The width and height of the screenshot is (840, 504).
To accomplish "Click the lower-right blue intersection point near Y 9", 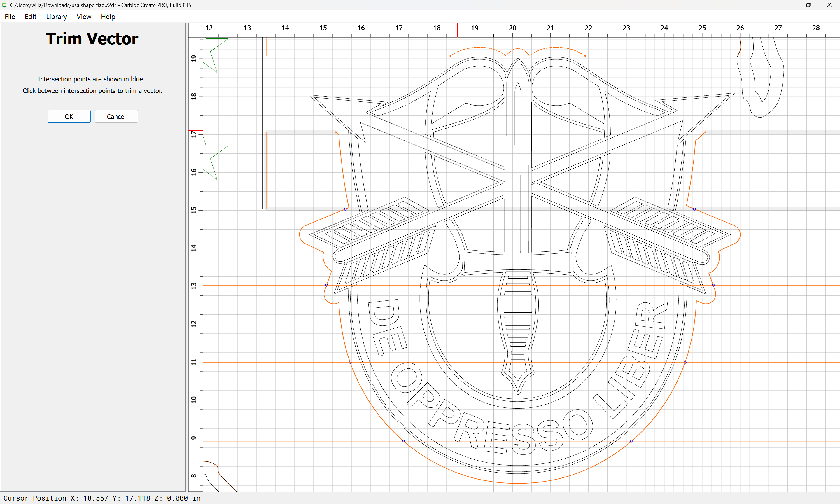I will pyautogui.click(x=631, y=441).
